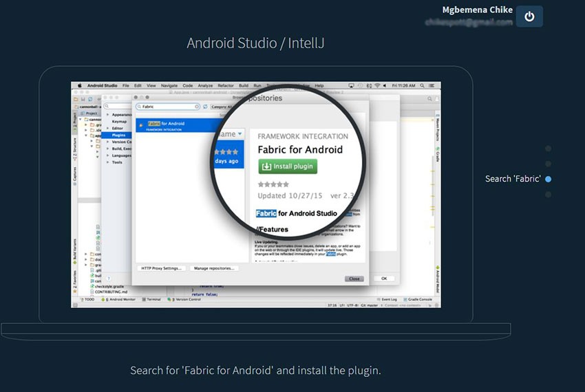585x392 pixels.
Task: Open the Navigate menu
Action: click(x=169, y=85)
